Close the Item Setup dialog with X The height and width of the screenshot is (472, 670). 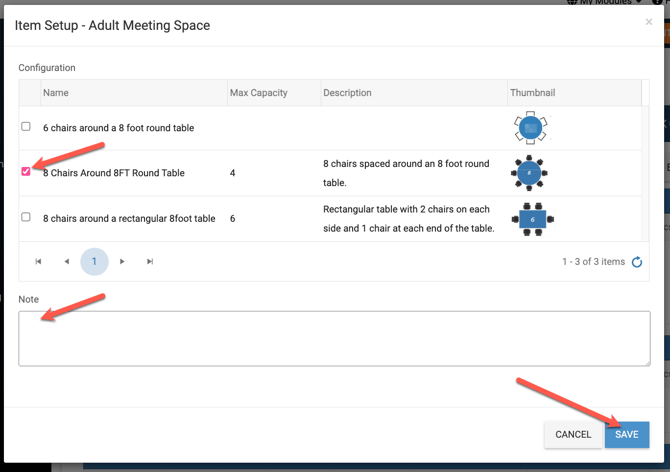(x=648, y=22)
